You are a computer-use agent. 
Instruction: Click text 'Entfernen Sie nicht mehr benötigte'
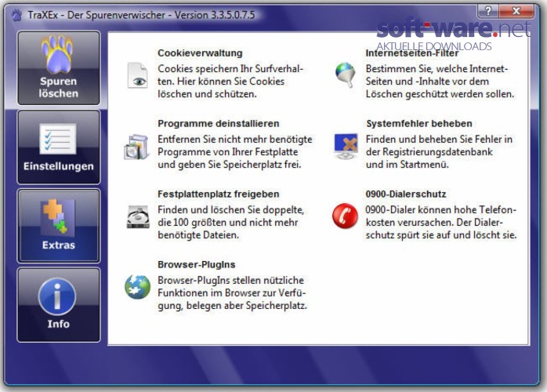235,140
